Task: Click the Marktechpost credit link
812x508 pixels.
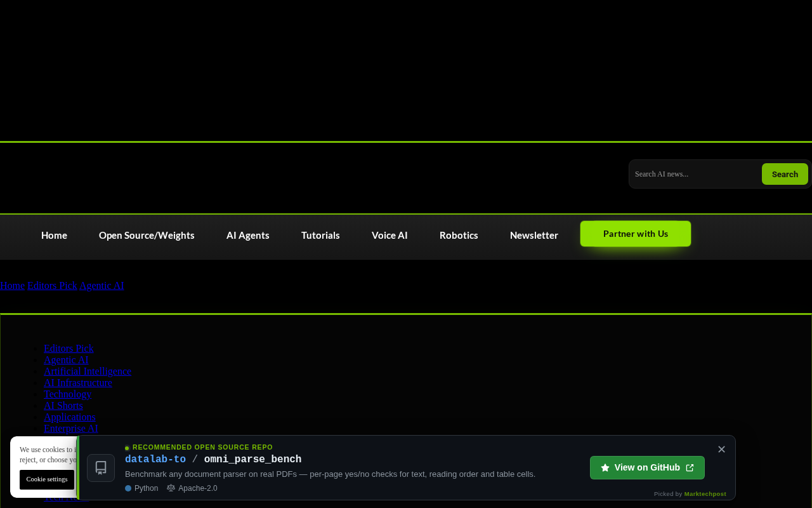Action: pos(705,494)
